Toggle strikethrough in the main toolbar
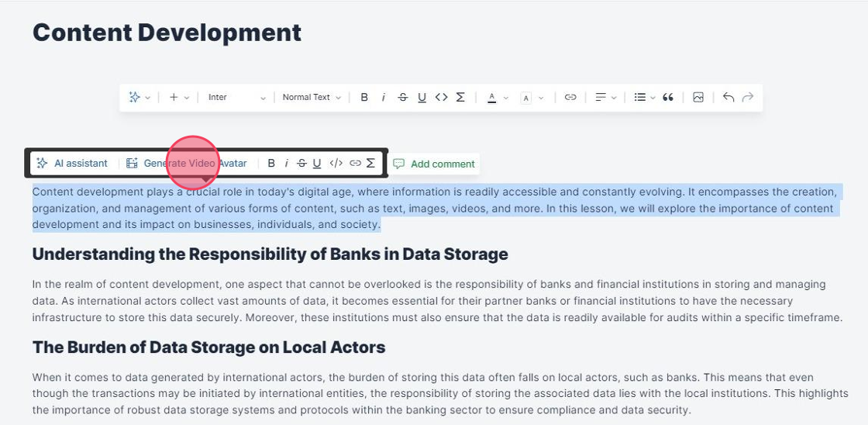This screenshot has height=425, width=868. pyautogui.click(x=403, y=98)
